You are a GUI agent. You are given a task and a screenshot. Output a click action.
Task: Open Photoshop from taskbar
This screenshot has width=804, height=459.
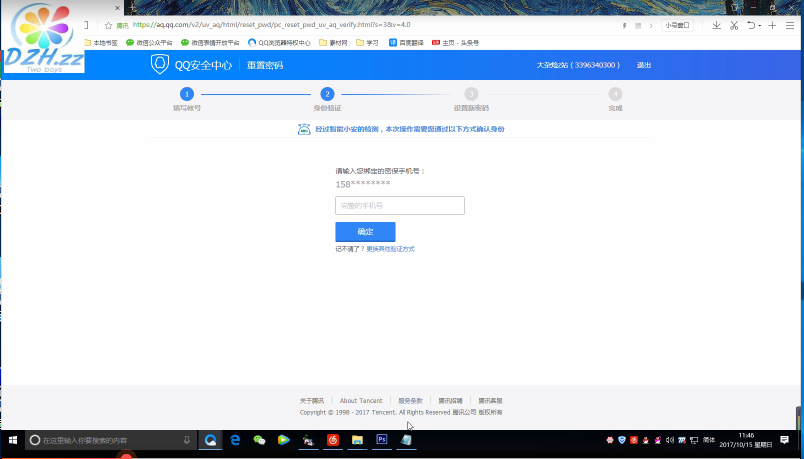(381, 440)
